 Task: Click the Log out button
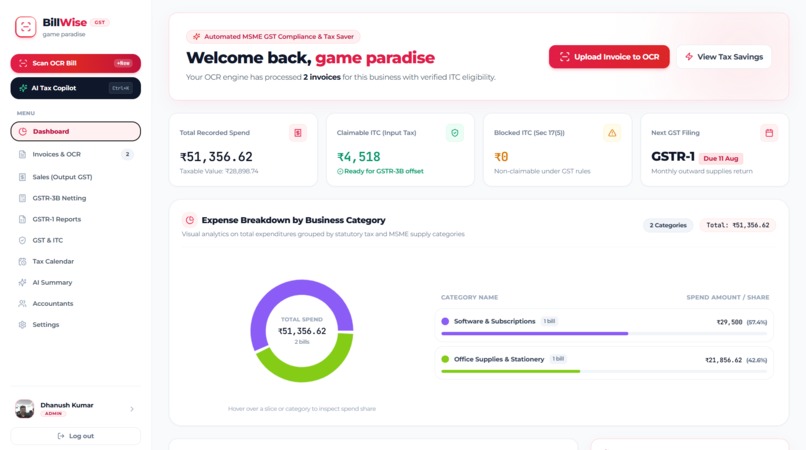click(x=76, y=436)
